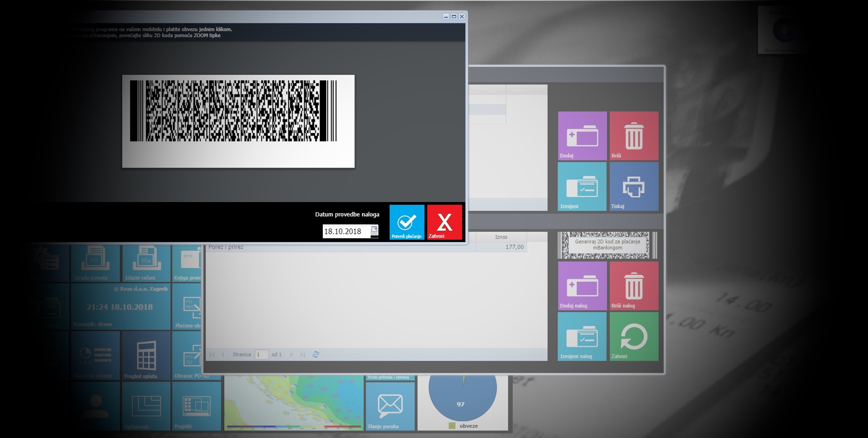Refresh the orders grid
Screen dimensions: 868x438
tap(316, 354)
